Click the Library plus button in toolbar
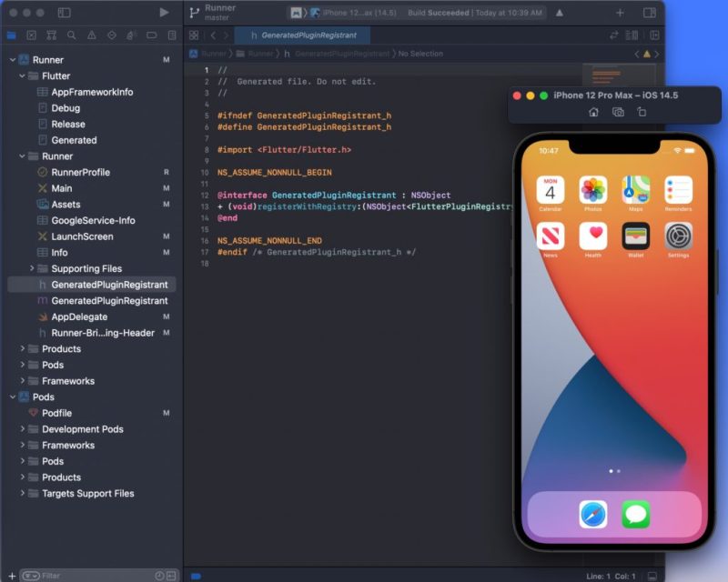This screenshot has width=728, height=582. point(620,13)
